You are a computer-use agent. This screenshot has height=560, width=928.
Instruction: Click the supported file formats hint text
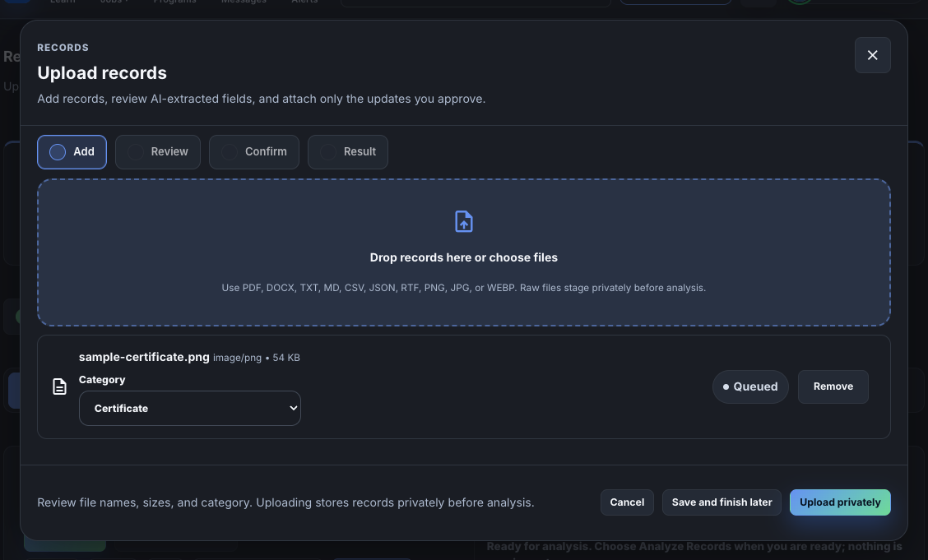pos(463,288)
